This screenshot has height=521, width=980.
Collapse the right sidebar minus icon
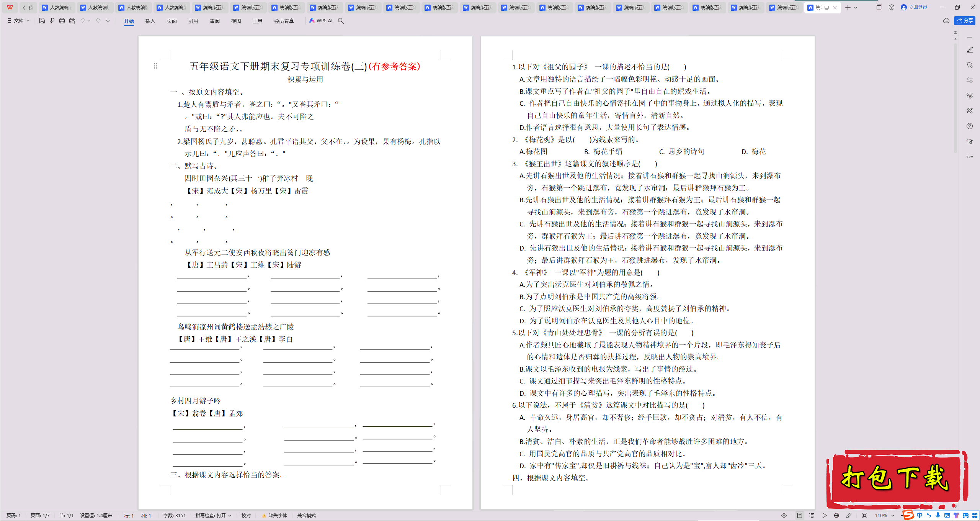(970, 37)
